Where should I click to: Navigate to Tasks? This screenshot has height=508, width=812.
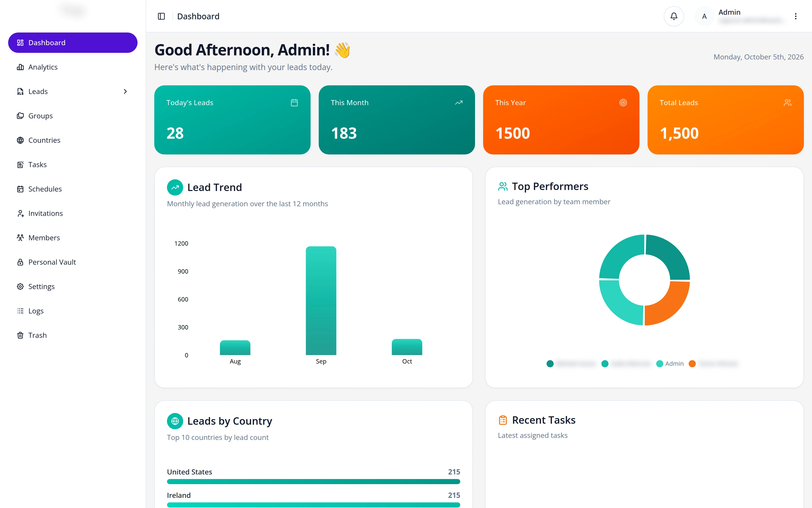pyautogui.click(x=73, y=165)
